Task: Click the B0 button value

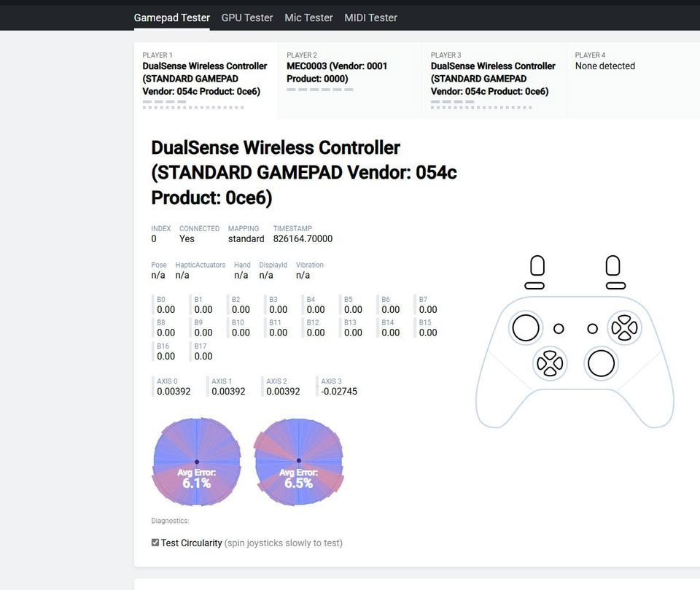Action: (166, 309)
